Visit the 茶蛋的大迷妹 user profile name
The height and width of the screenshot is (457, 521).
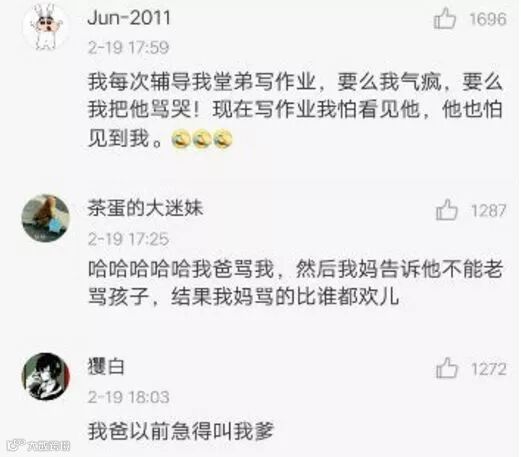click(x=145, y=208)
